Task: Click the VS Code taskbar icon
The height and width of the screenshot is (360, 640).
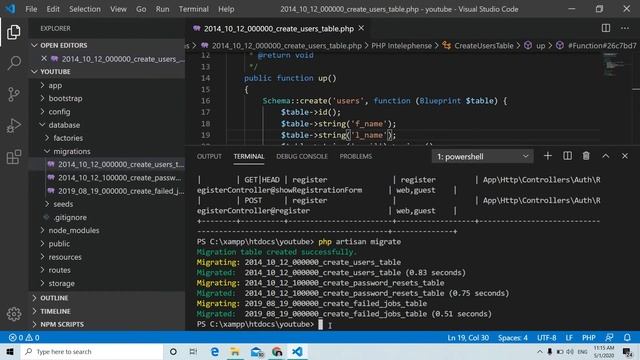Action: coord(298,351)
